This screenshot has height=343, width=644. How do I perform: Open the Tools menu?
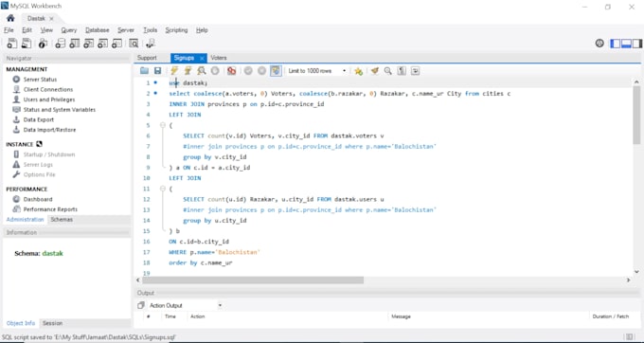151,30
